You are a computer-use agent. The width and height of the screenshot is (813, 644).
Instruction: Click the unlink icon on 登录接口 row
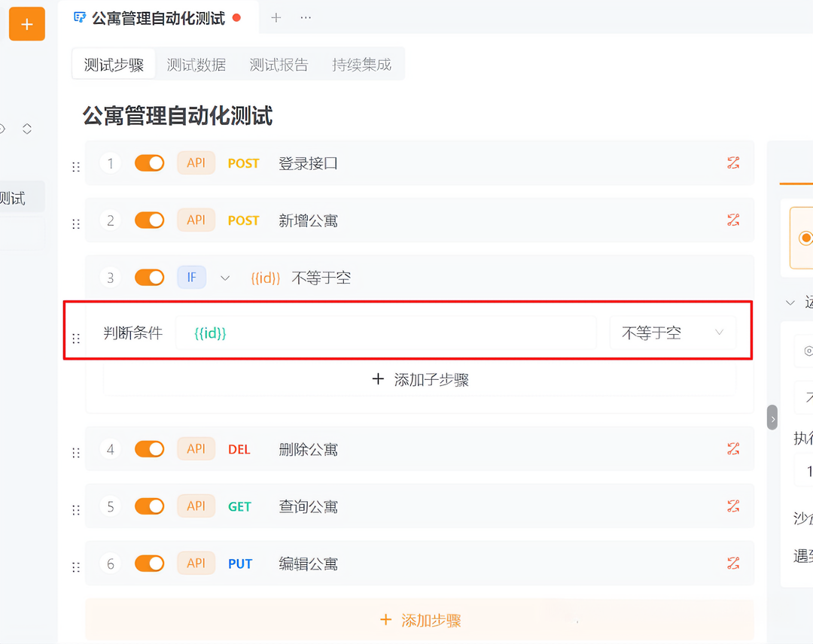coord(733,163)
